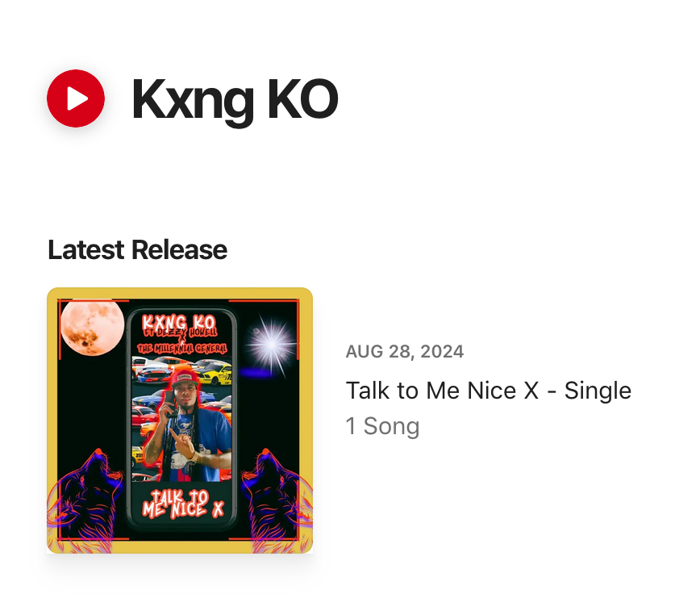
Task: Click the AUG 28, 2024 release date
Action: [405, 352]
